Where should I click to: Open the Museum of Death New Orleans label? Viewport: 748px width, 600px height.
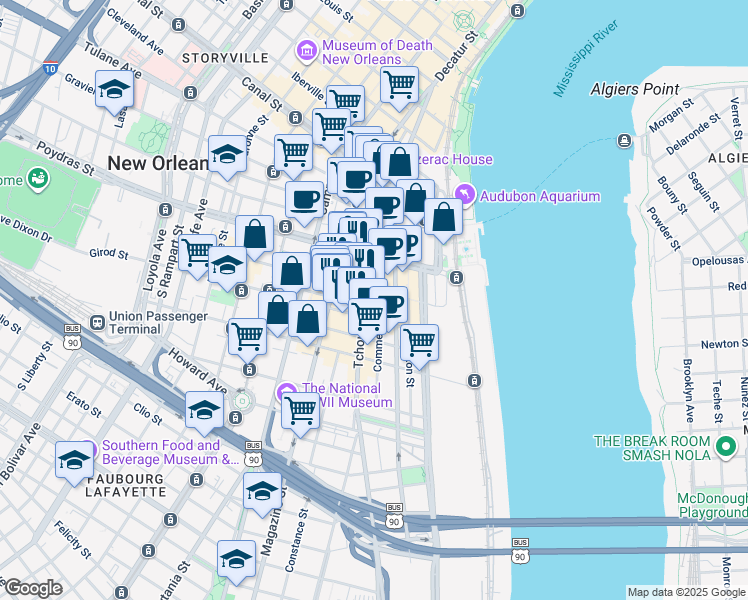[x=377, y=52]
